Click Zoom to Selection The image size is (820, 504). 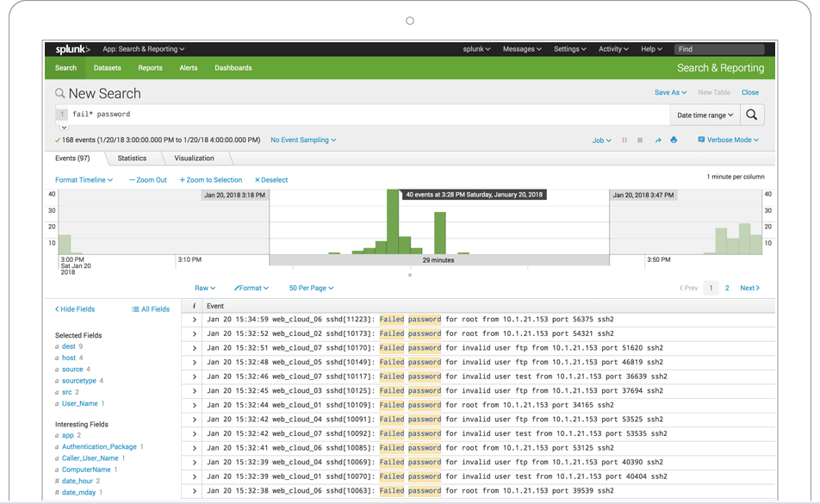[x=211, y=180]
